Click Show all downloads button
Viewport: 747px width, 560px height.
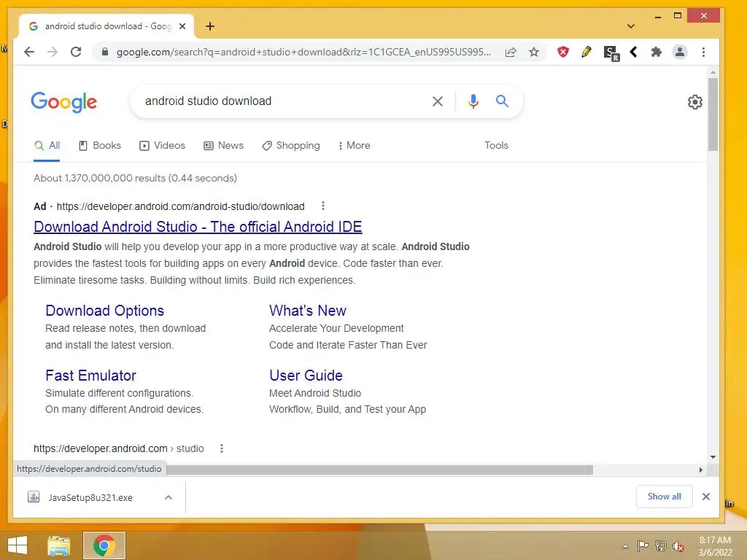tap(664, 497)
